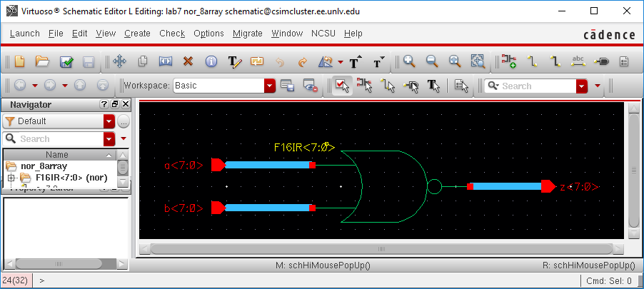644x289 pixels.
Task: Click the abc wire name tool
Action: [x=578, y=61]
